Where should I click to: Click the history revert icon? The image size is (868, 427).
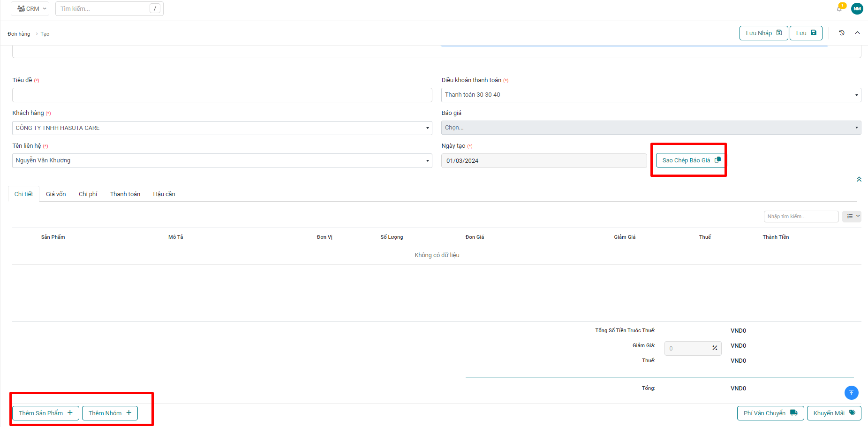pos(842,33)
